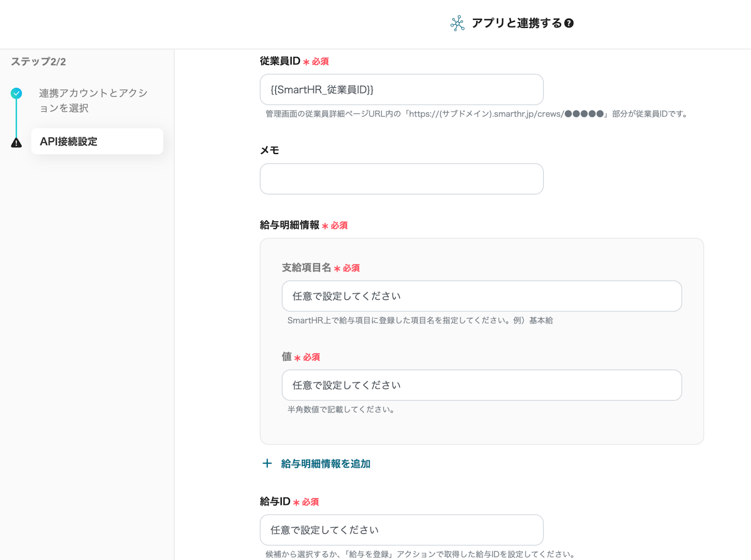Click the warning triangle icon beside API接続設定
This screenshot has height=560, width=751.
pyautogui.click(x=16, y=143)
